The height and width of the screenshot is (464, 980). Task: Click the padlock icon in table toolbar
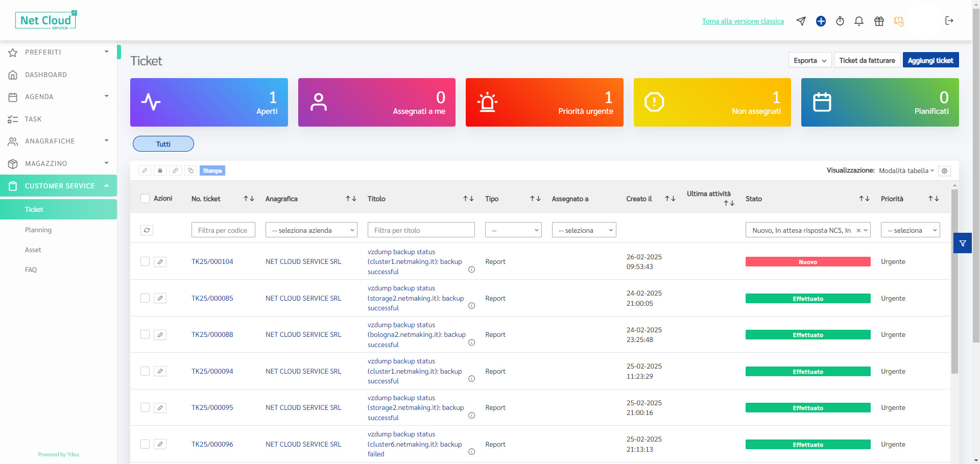pos(160,170)
